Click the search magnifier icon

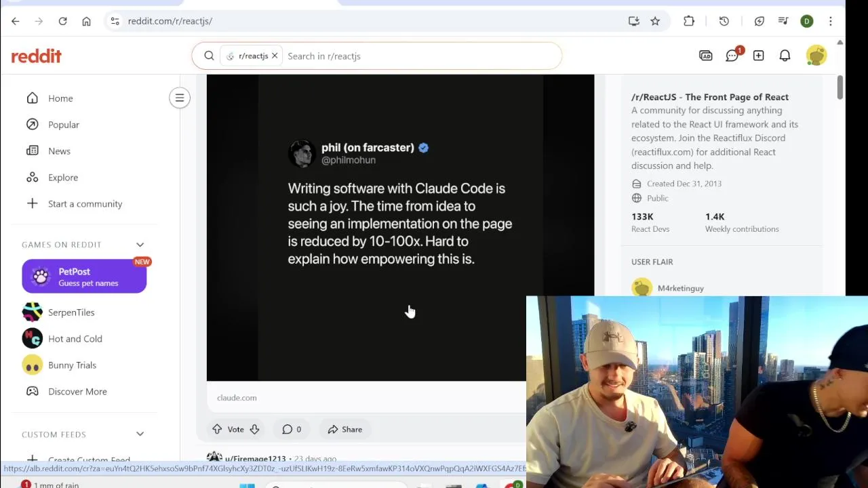[209, 56]
